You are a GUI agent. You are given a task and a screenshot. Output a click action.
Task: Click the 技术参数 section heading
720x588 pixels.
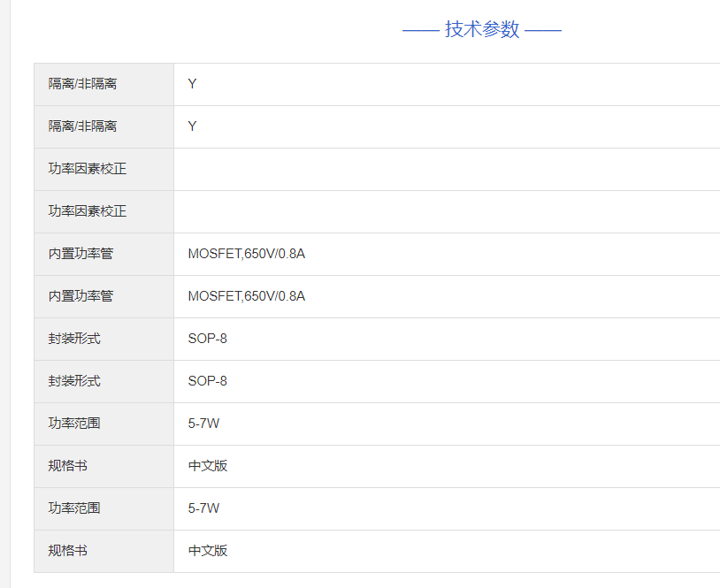tap(482, 29)
